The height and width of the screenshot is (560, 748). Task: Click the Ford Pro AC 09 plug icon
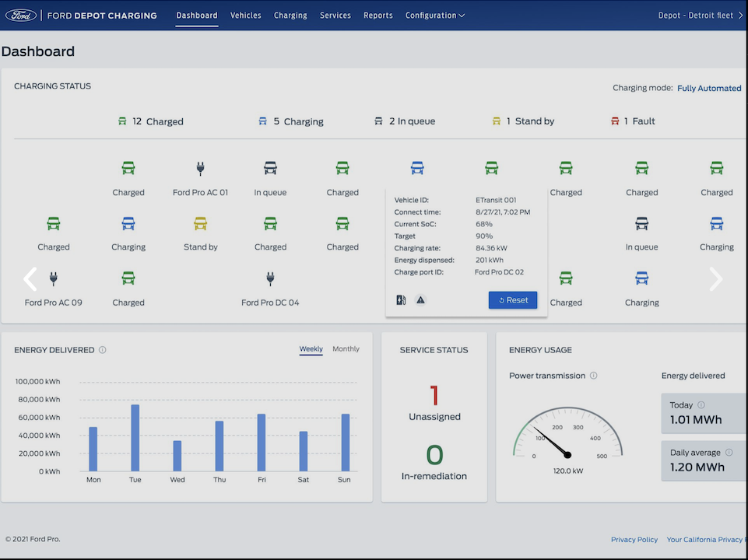pos(53,278)
